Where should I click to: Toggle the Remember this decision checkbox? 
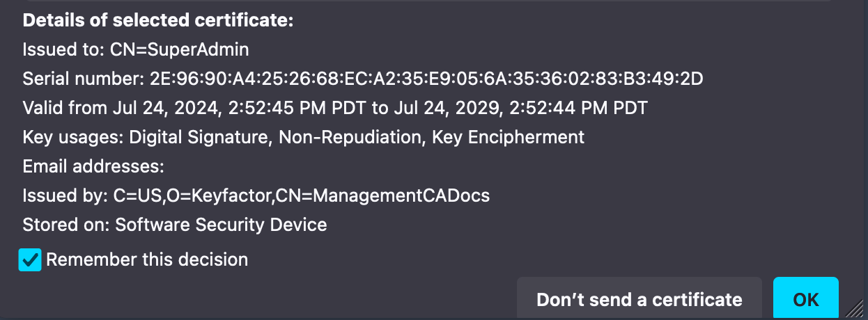30,260
